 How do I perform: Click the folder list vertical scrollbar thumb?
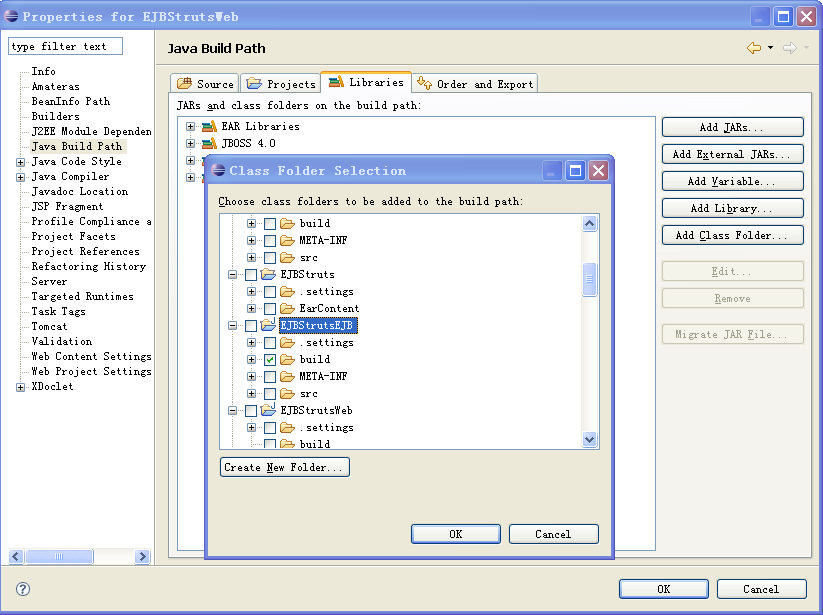pos(589,280)
